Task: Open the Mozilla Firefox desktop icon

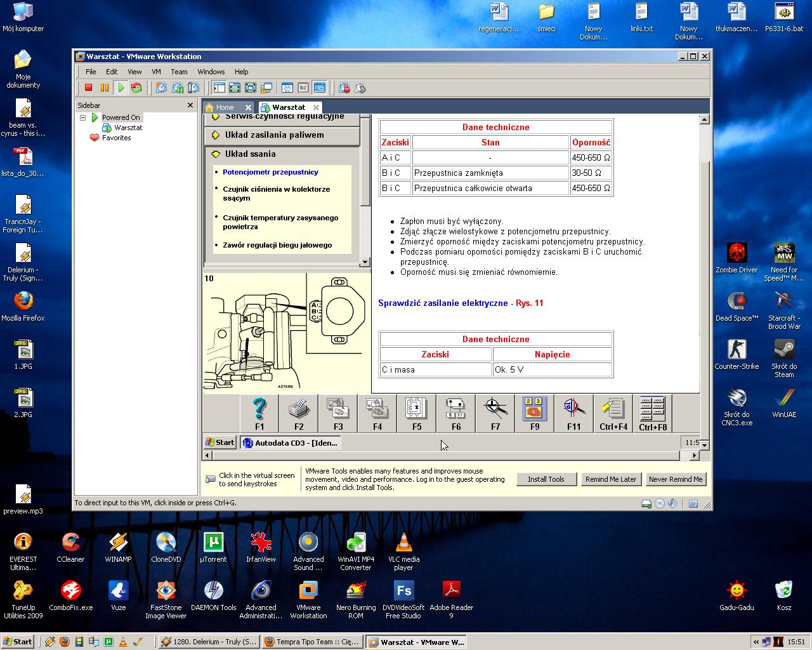Action: coord(23,306)
